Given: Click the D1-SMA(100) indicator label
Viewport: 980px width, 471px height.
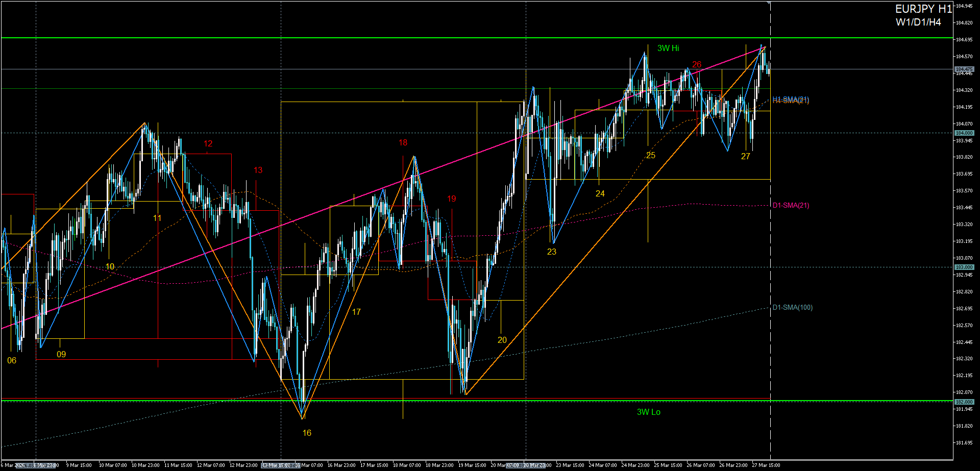Looking at the screenshot, I should point(792,307).
